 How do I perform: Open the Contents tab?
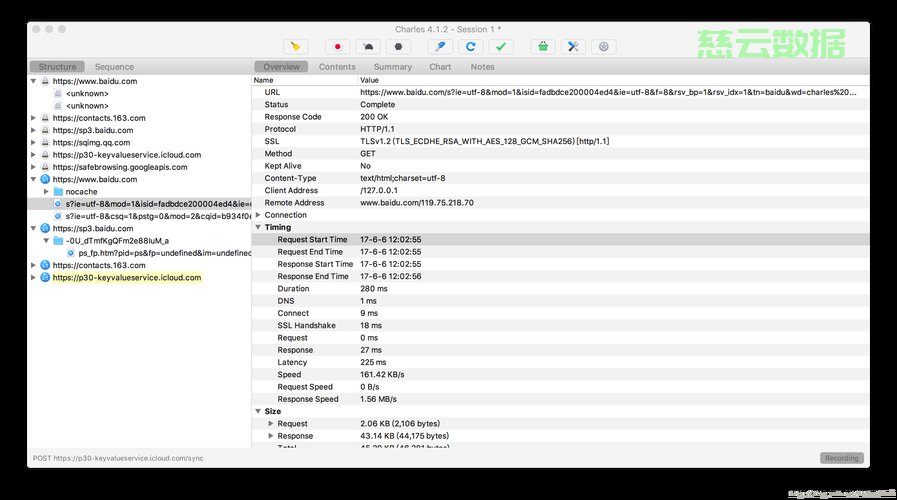click(337, 67)
